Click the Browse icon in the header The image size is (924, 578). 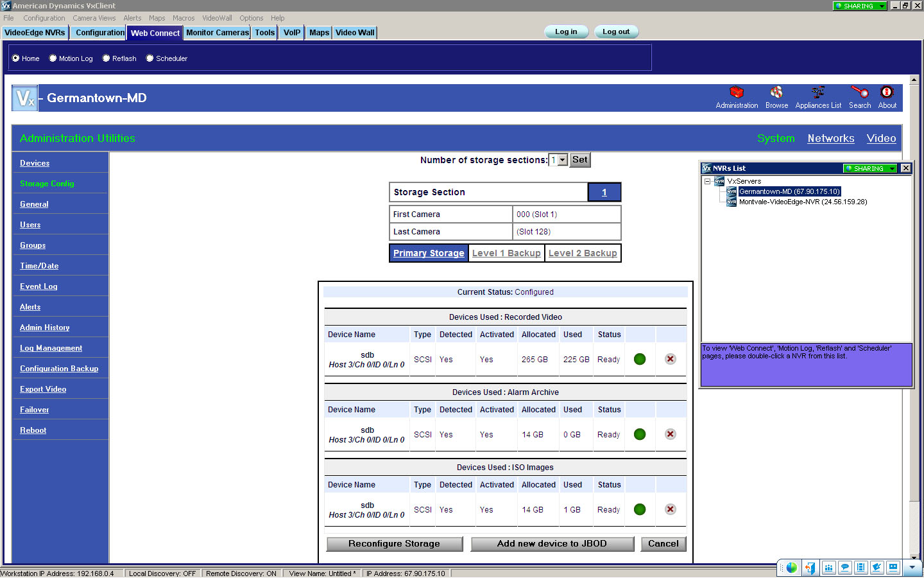click(776, 92)
